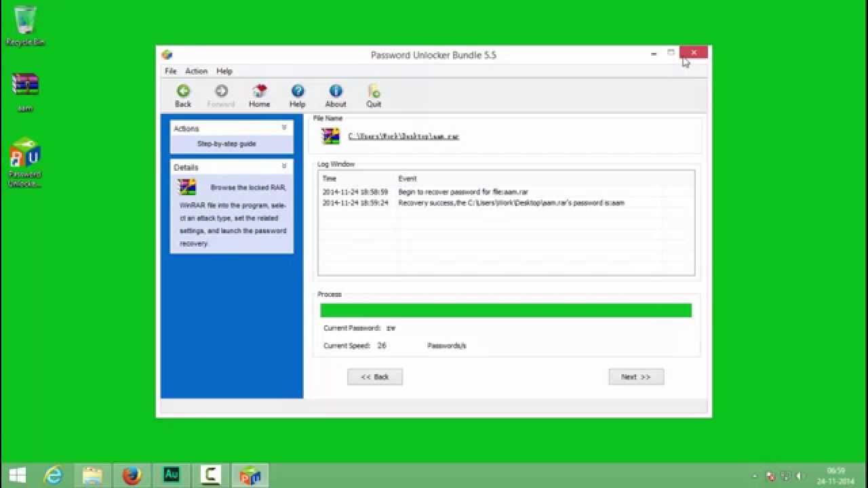Collapse the Actions panel

[x=284, y=127]
